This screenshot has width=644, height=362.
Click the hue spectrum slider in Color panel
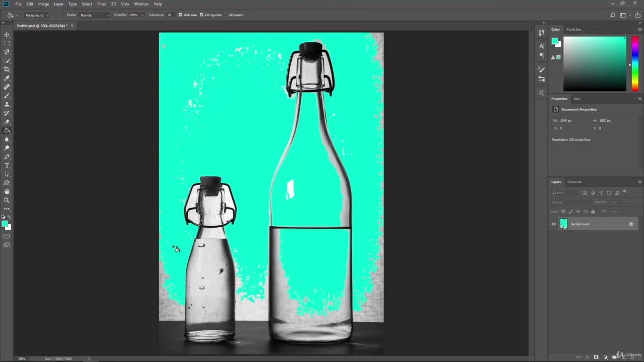pyautogui.click(x=635, y=63)
